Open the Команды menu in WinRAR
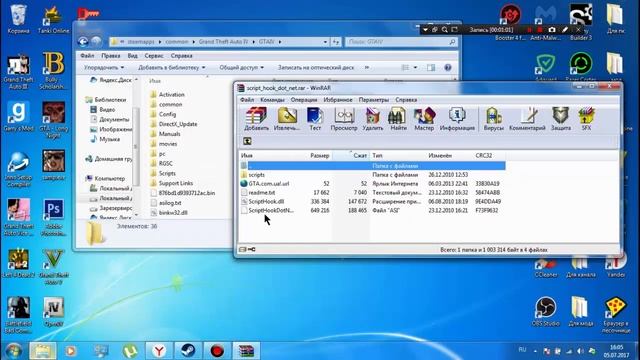 [272, 100]
